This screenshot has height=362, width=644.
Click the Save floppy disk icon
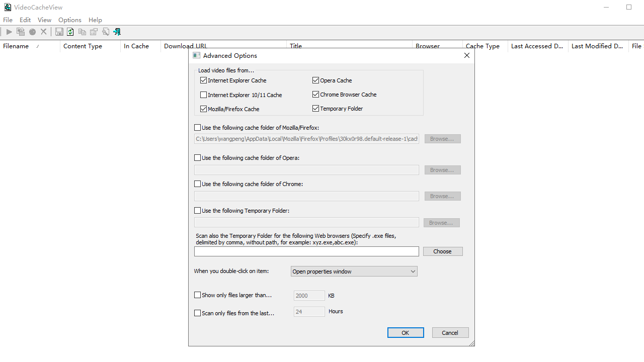click(x=59, y=32)
